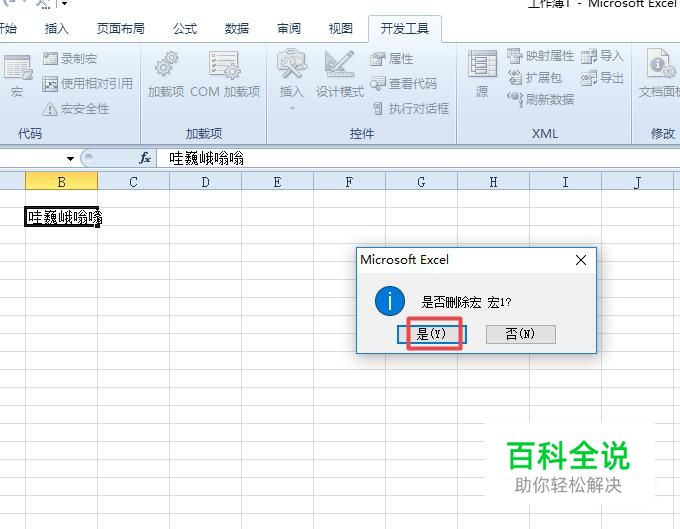The image size is (680, 529).
Task: Click 执行对话框 run dialog
Action: coord(411,108)
